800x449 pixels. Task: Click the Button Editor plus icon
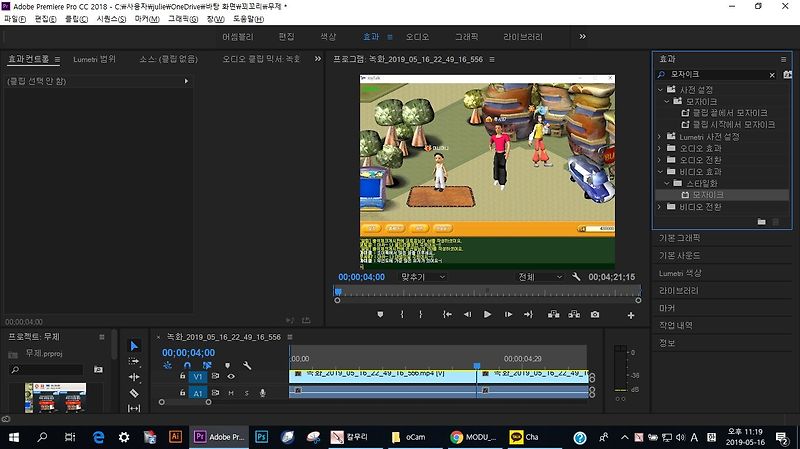tap(630, 315)
